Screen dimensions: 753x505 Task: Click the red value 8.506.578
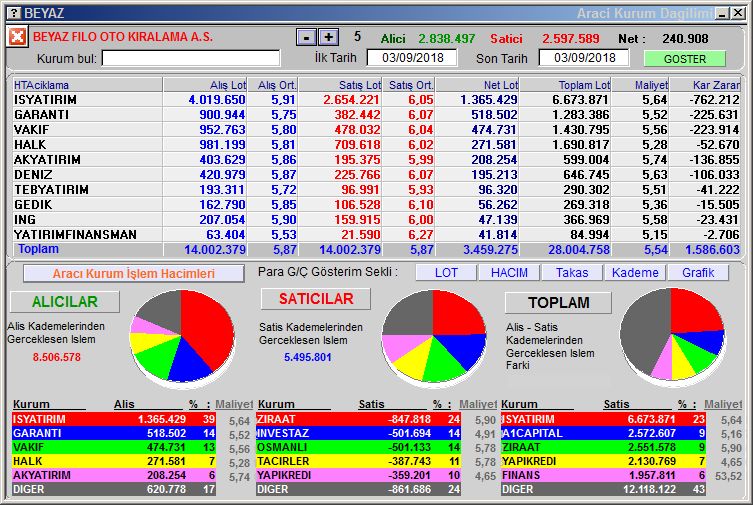(57, 357)
